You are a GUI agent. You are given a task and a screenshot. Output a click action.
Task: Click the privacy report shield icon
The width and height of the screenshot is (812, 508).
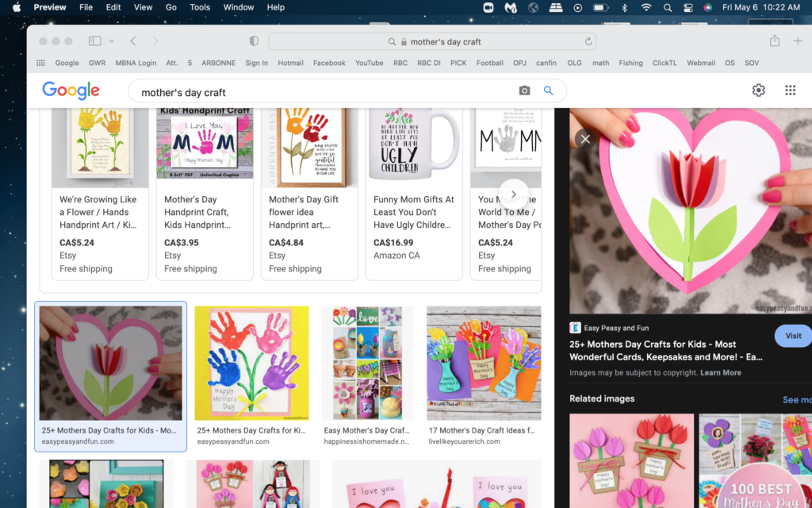(x=254, y=41)
